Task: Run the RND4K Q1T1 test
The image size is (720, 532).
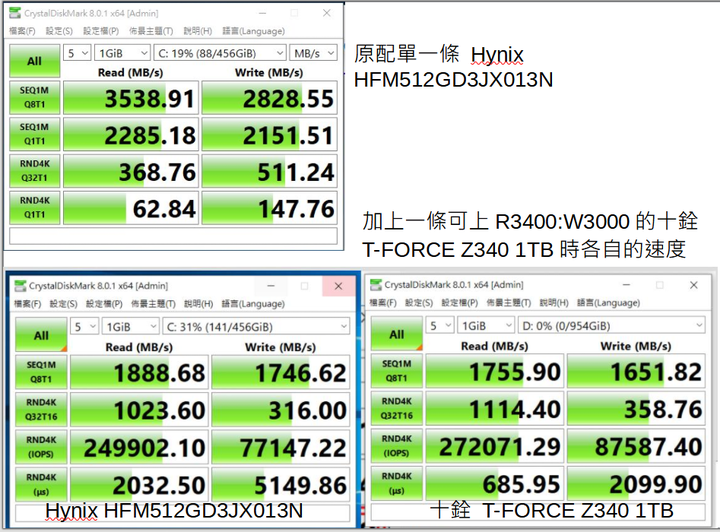Action: click(34, 207)
